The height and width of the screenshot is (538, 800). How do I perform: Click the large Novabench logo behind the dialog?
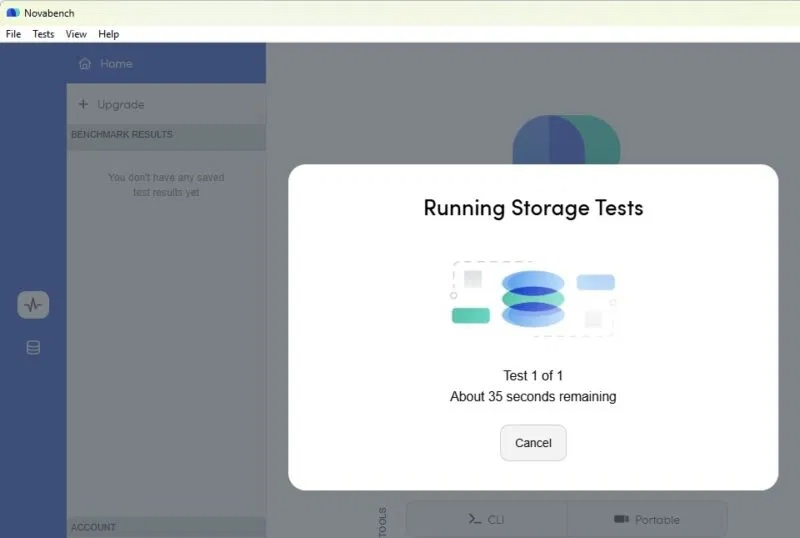click(x=566, y=139)
